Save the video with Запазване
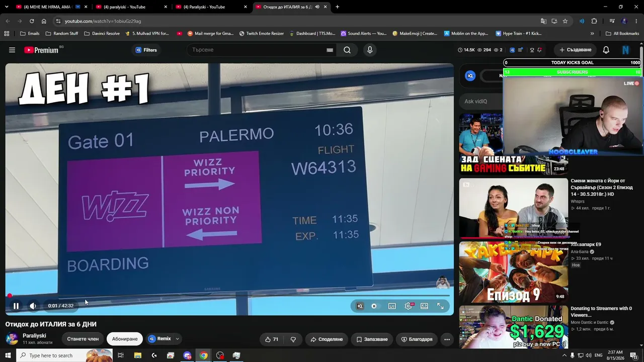This screenshot has width=644, height=362. point(372,339)
